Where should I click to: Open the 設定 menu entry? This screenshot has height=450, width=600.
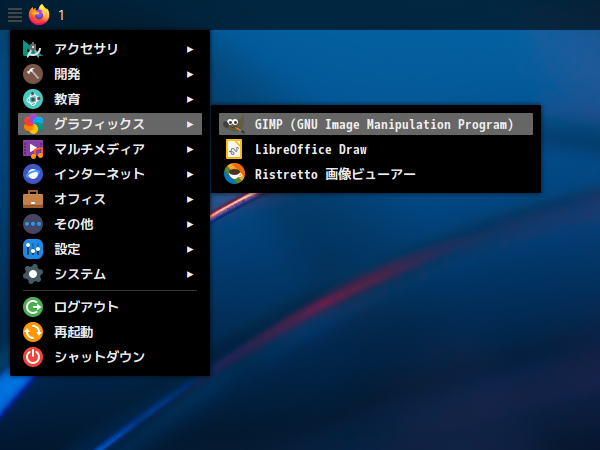coord(110,249)
